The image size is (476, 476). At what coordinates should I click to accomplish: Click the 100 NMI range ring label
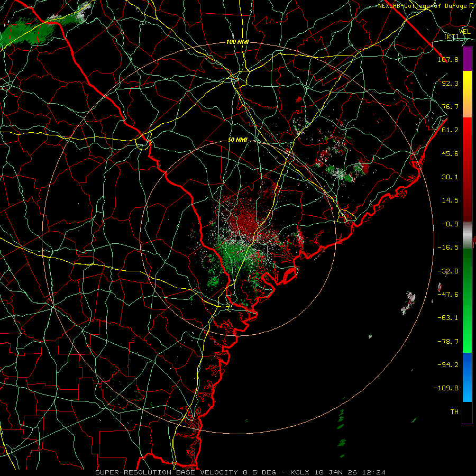tap(237, 42)
